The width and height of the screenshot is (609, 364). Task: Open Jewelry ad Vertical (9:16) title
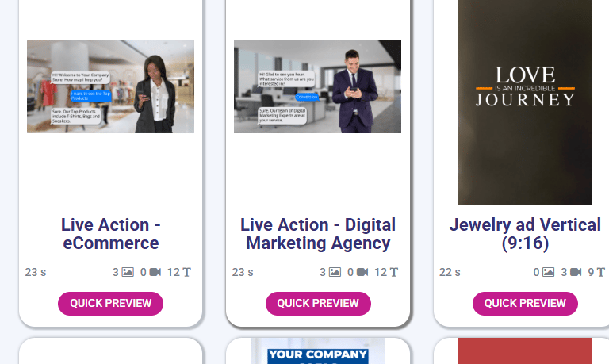coord(525,234)
